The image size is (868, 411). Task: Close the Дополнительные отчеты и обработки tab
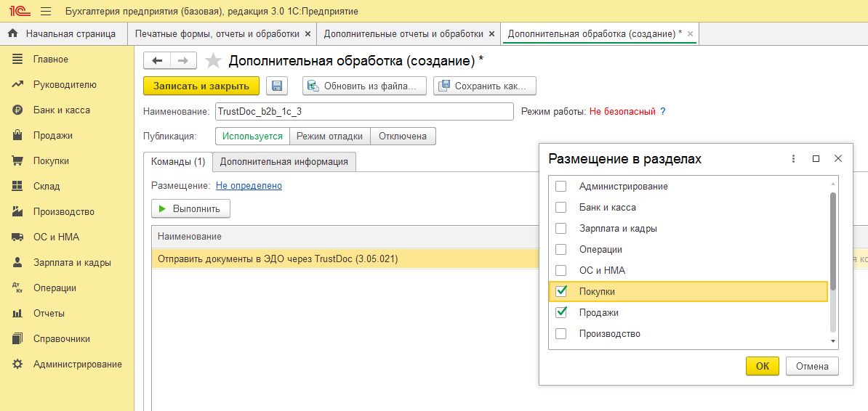[x=491, y=33]
